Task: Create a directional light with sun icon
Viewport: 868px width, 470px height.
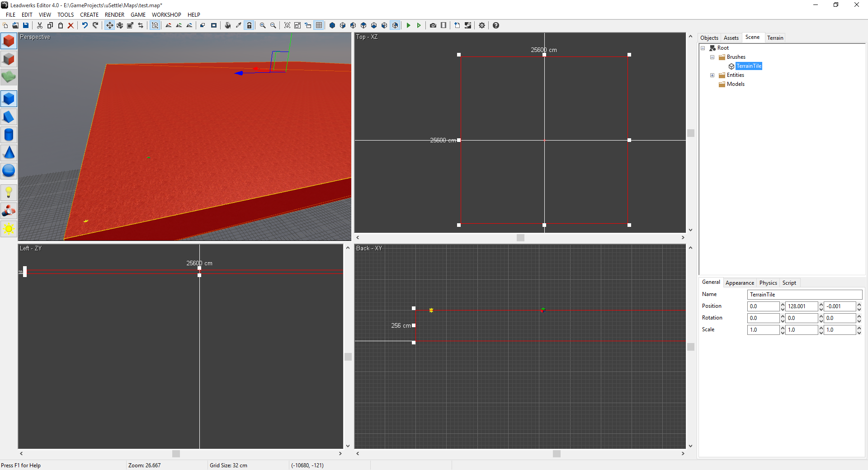Action: (x=9, y=229)
